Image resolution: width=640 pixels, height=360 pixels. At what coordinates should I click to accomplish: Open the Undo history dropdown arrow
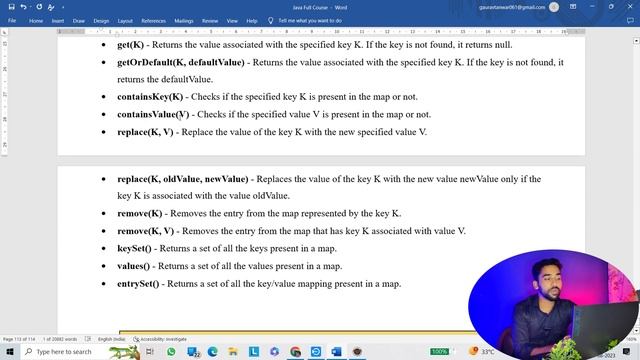pyautogui.click(x=30, y=7)
